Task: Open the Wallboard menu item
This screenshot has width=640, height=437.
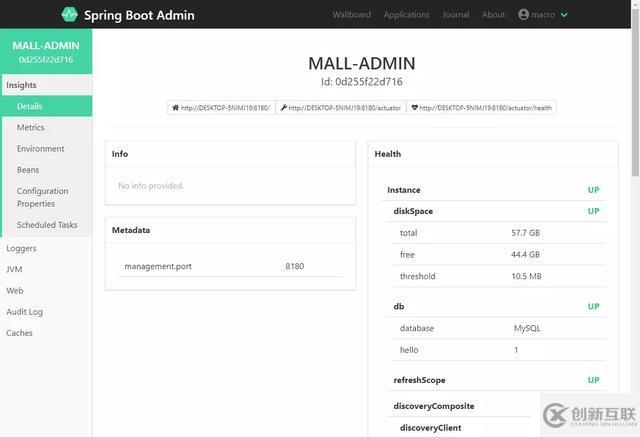Action: tap(352, 15)
